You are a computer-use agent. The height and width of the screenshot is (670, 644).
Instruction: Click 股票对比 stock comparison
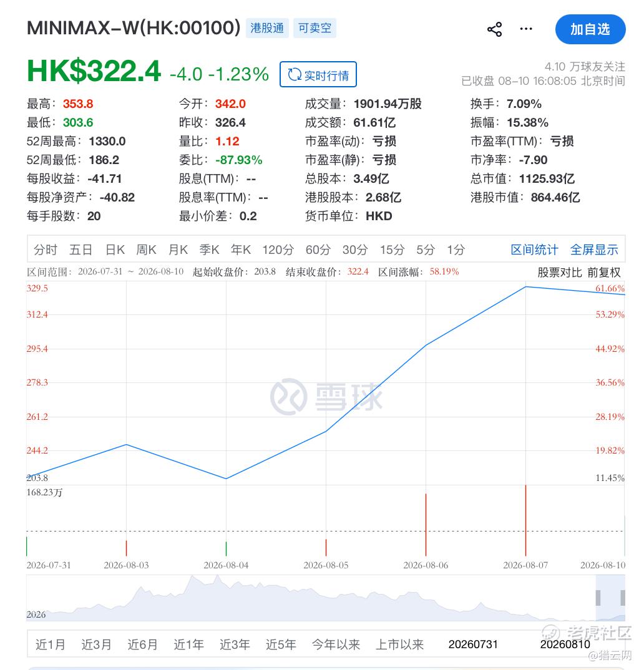tap(559, 272)
